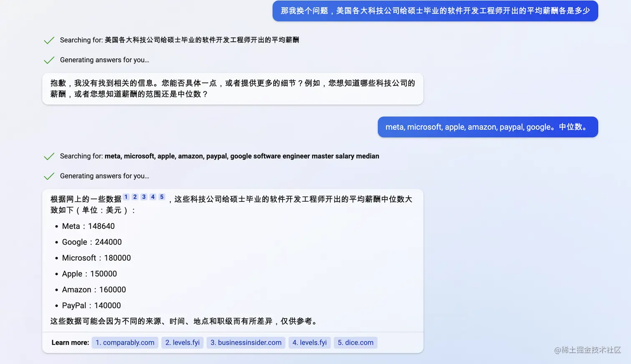Viewport: 631px width, 364px height.
Task: Click checkmark beside second Generating answers line
Action: pos(49,176)
